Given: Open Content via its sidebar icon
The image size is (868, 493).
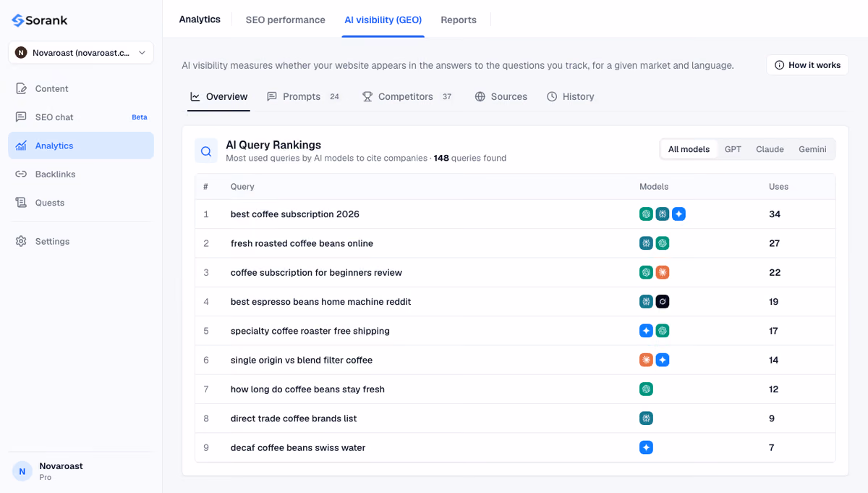Looking at the screenshot, I should click(x=21, y=88).
